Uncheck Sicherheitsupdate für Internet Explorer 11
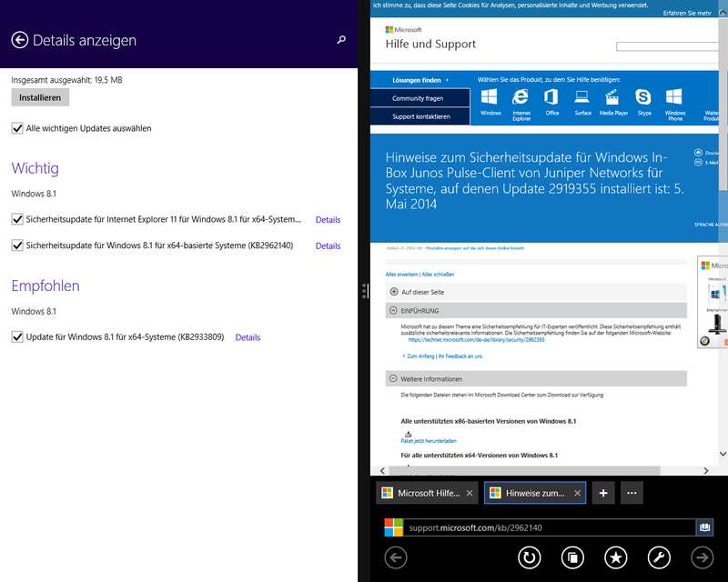728x582 pixels. [x=17, y=219]
